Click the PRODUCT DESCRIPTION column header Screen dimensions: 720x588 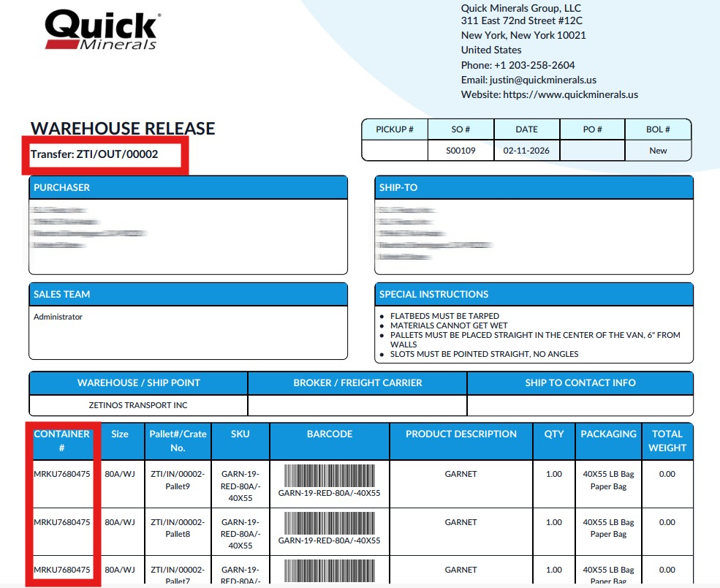pos(461,434)
